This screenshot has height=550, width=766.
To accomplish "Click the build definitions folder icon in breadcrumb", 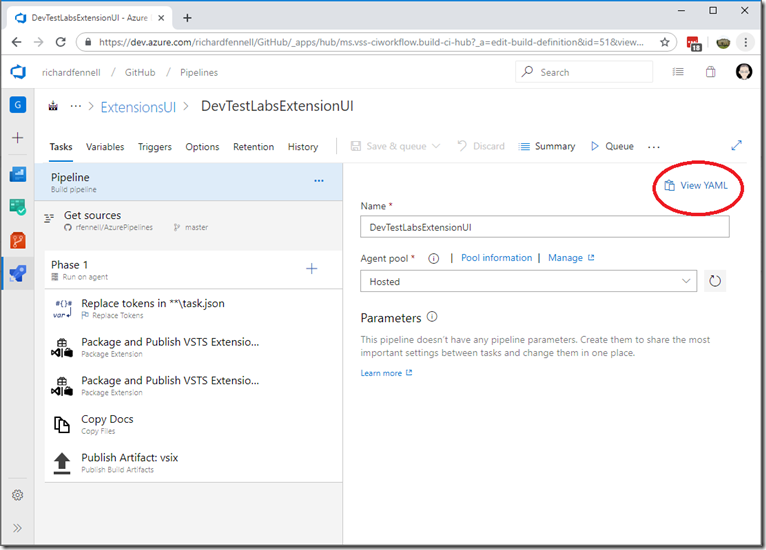I will pyautogui.click(x=53, y=106).
